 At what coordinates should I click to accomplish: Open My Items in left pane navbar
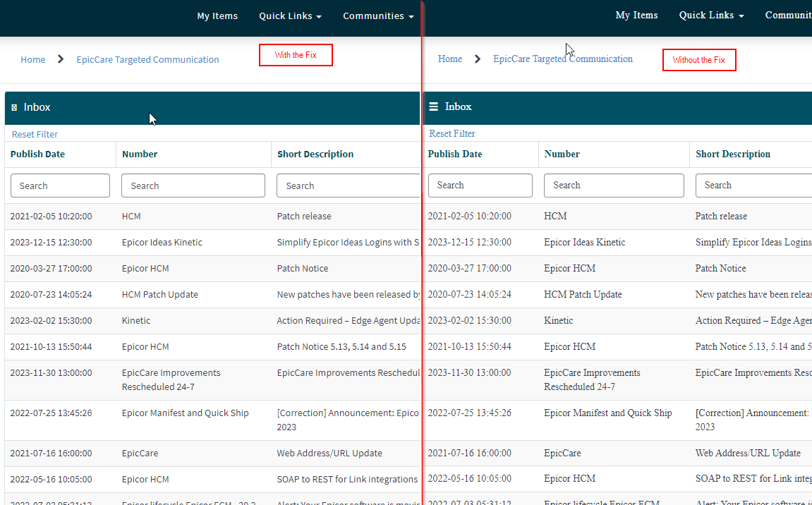[x=217, y=16]
